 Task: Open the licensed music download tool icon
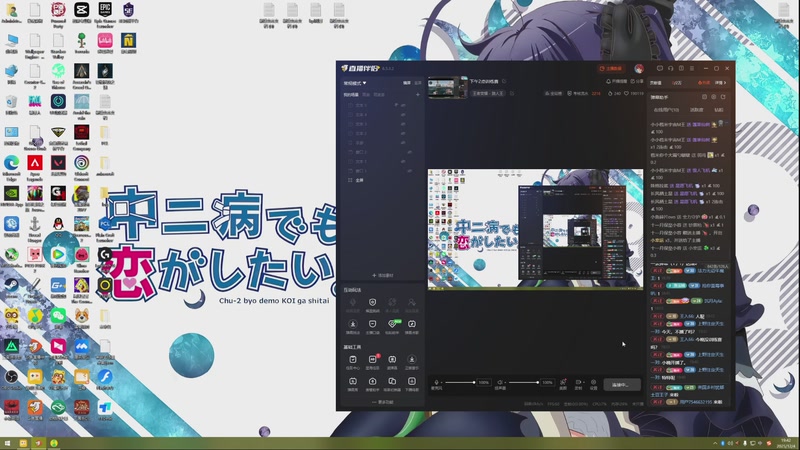(x=412, y=362)
